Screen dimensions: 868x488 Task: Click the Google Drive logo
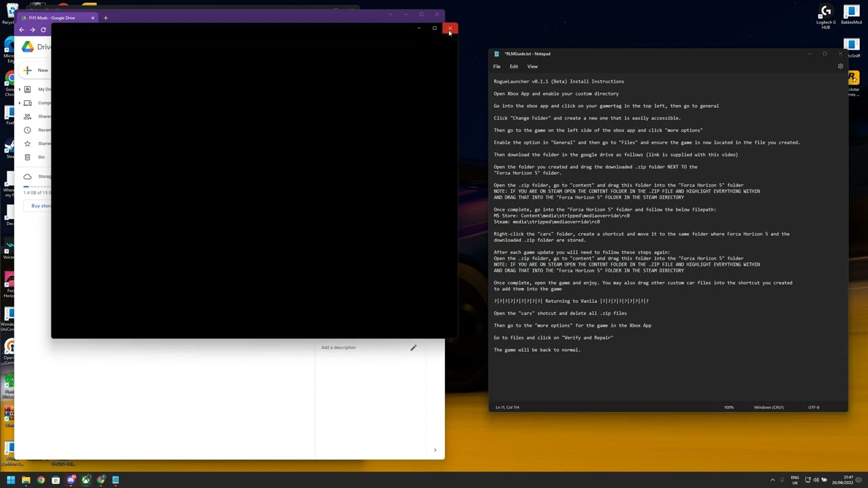tap(28, 47)
